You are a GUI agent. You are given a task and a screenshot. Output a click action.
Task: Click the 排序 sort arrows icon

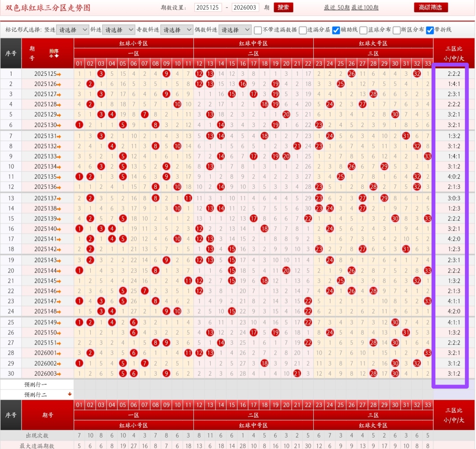click(x=54, y=53)
